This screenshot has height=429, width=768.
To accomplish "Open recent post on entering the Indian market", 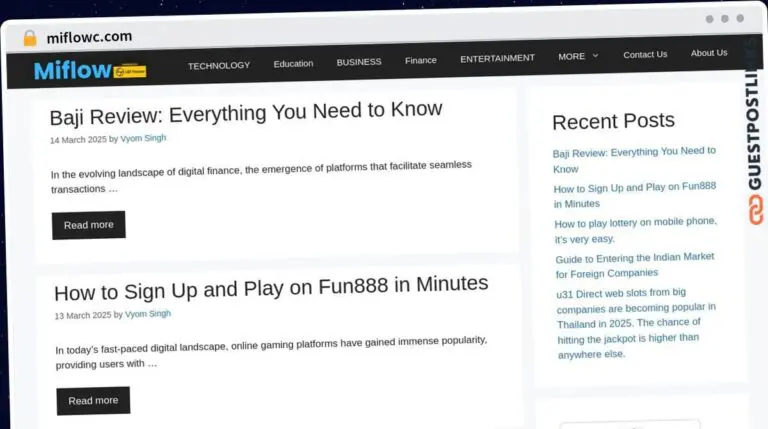I will point(635,264).
